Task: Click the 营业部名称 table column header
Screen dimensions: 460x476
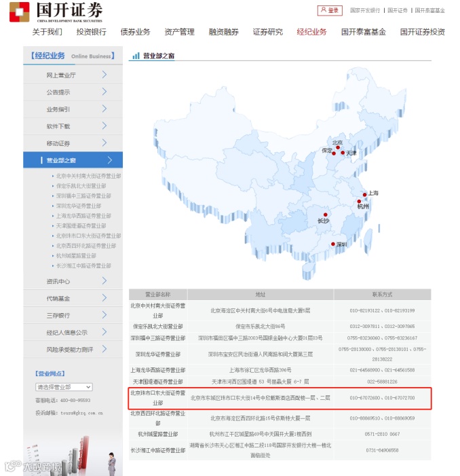Action: coord(158,294)
